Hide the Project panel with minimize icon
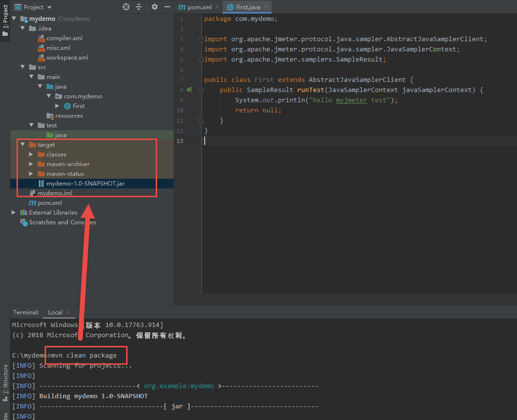The image size is (517, 420). [x=167, y=7]
